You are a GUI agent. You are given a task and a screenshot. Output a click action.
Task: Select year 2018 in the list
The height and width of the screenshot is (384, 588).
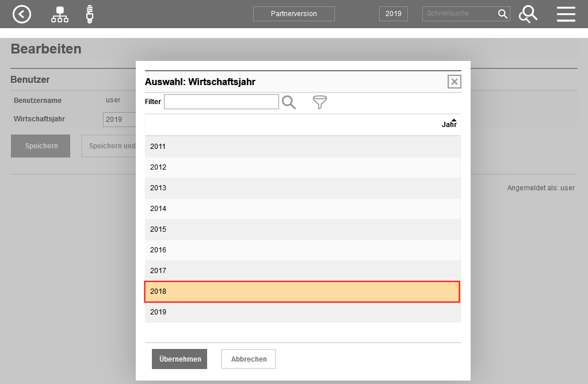click(302, 291)
